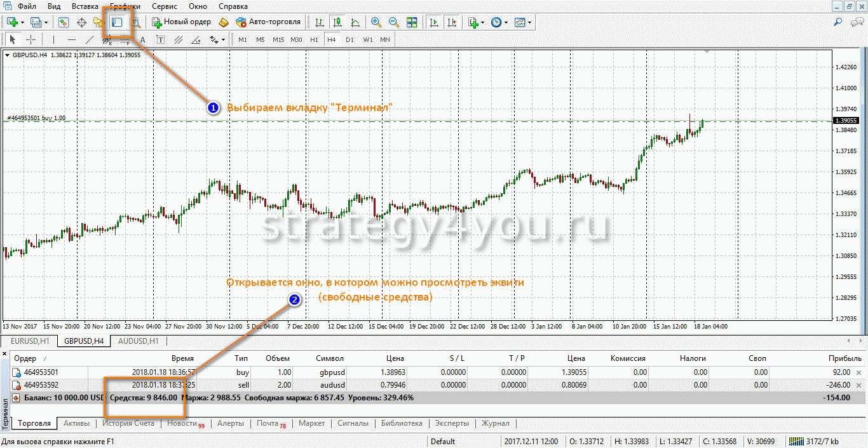Click the Market Watch toolbar icon
Screen dimensions: 868x448
click(64, 22)
